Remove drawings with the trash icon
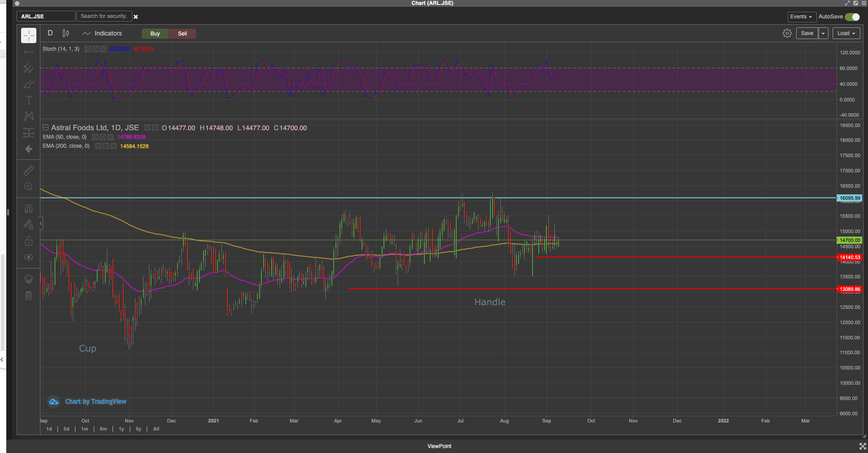868x453 pixels. [x=29, y=295]
